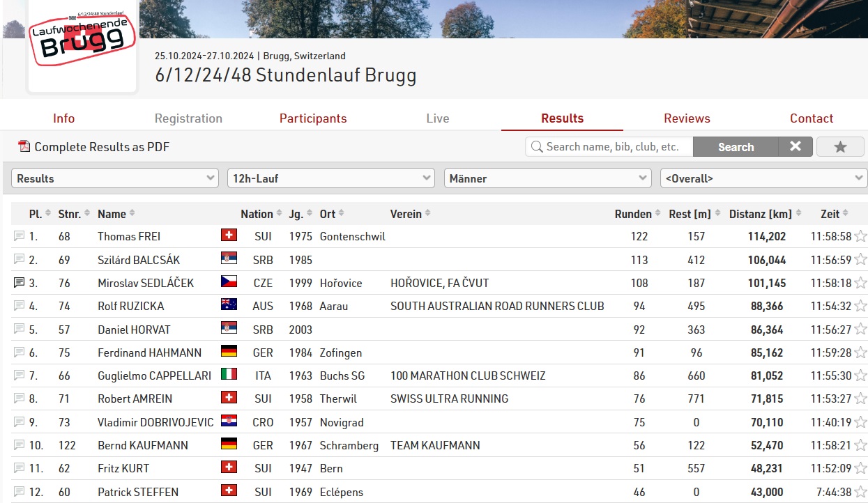This screenshot has height=503, width=868.
Task: Click the name Patrick STEFFEN
Action: coord(138,492)
